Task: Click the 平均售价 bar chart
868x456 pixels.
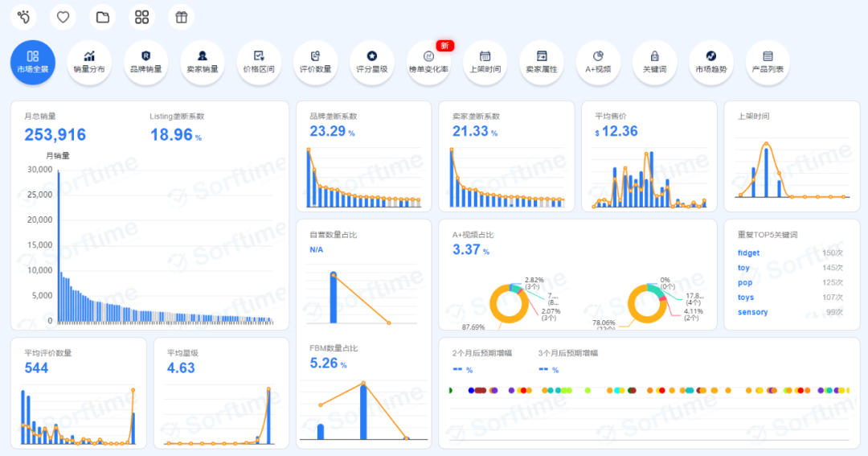Action: point(649,178)
